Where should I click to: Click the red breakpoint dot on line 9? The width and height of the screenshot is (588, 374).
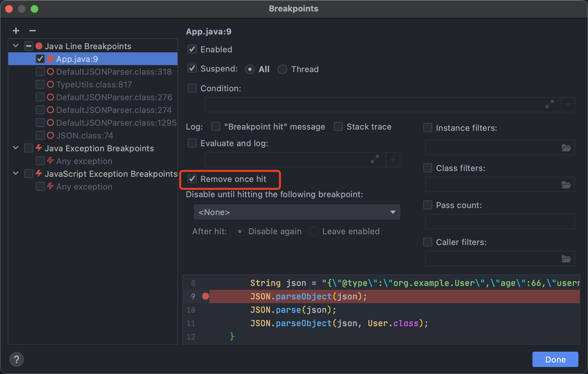tap(206, 296)
